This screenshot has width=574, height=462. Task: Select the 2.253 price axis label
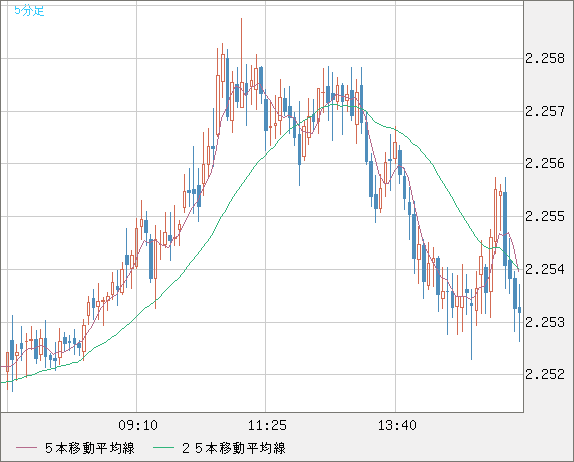pyautogui.click(x=545, y=322)
